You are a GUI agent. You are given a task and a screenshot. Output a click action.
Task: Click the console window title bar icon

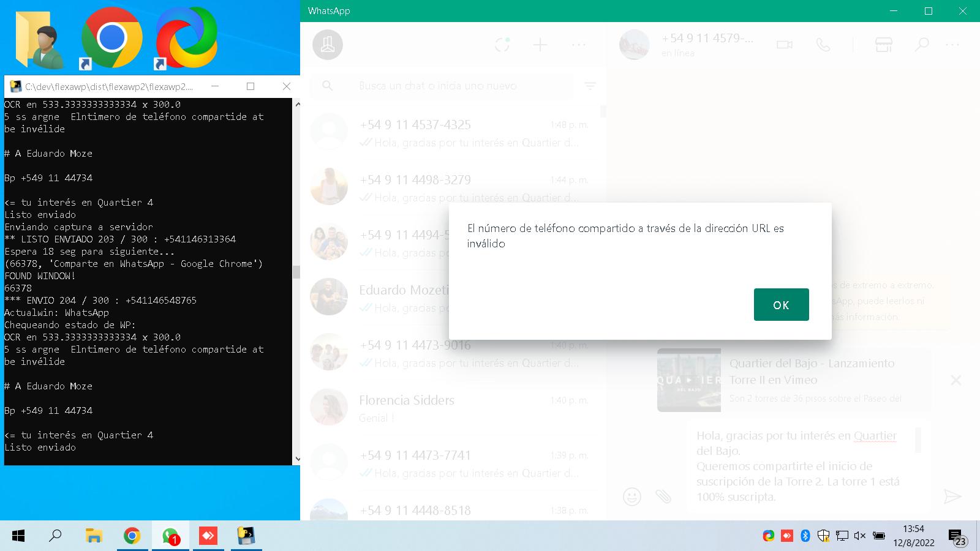16,86
